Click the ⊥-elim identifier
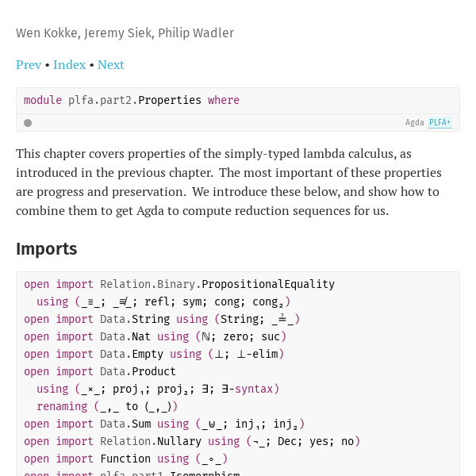The image size is (476, 476). click(257, 355)
